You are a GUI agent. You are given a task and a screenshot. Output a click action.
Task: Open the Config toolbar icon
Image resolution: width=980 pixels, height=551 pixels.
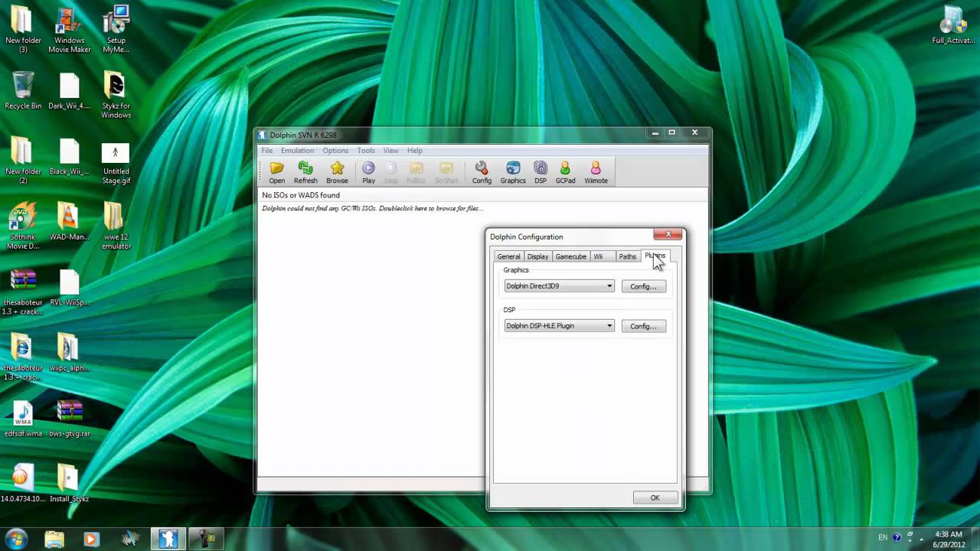482,172
